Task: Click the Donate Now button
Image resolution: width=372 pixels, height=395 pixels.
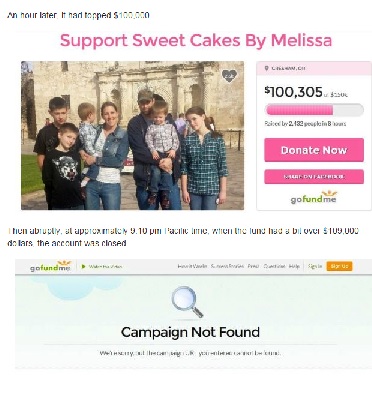Action: tap(314, 150)
